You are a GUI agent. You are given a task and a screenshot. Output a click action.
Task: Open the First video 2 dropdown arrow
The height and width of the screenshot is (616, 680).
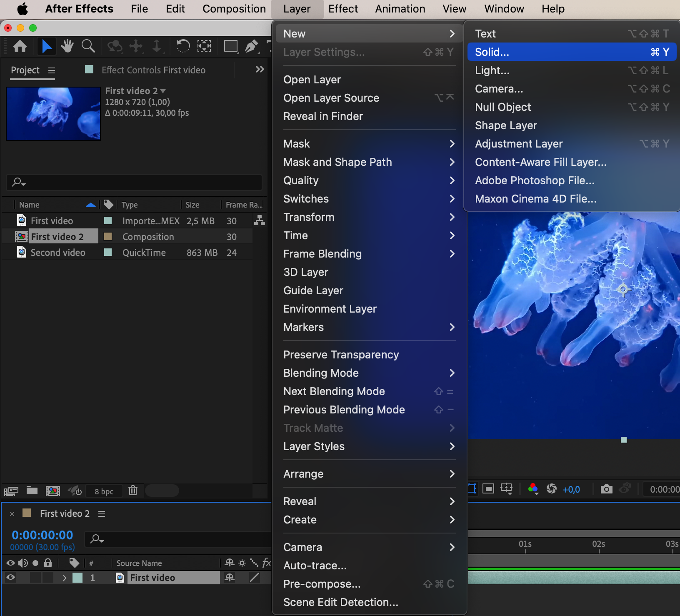point(163,91)
